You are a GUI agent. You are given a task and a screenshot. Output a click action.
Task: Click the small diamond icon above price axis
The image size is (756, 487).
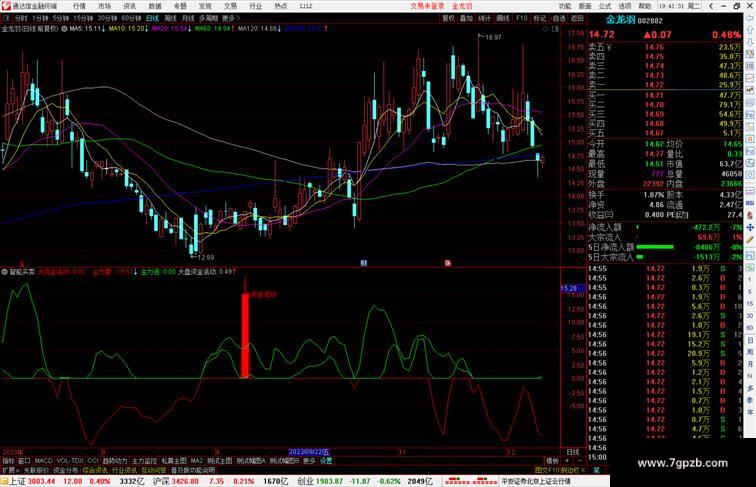coord(546,29)
